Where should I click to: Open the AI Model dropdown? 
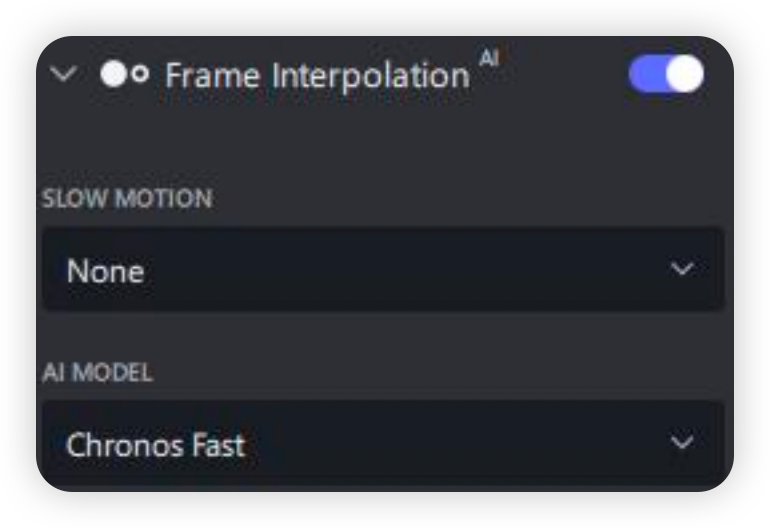[x=382, y=444]
